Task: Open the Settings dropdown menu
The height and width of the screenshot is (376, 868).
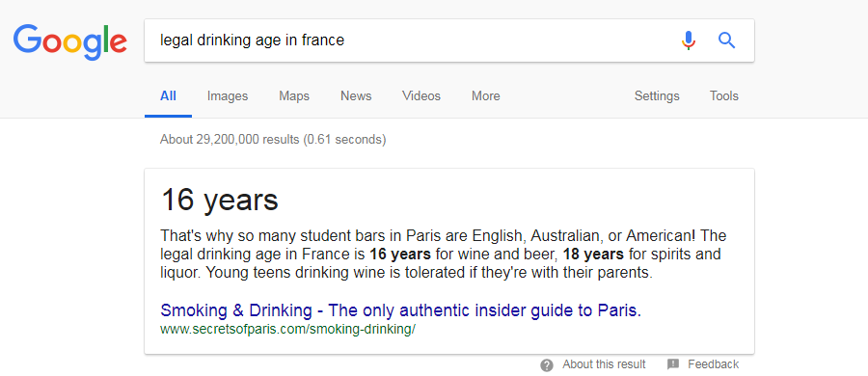Action: click(x=657, y=95)
